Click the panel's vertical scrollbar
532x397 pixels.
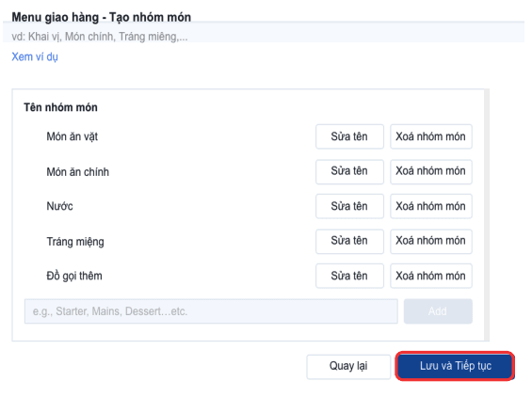click(487, 214)
